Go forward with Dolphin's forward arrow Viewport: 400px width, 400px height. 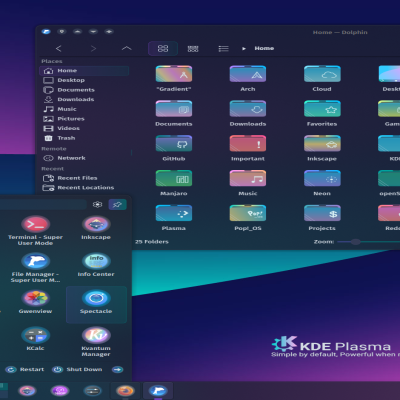tap(93, 49)
